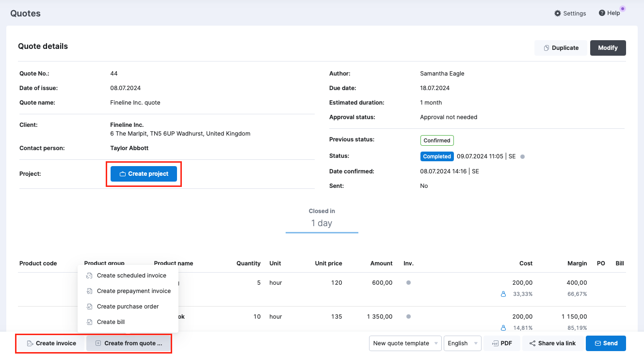Click Approval not needed value
Viewport: 644px width, 354px height.
tap(449, 117)
